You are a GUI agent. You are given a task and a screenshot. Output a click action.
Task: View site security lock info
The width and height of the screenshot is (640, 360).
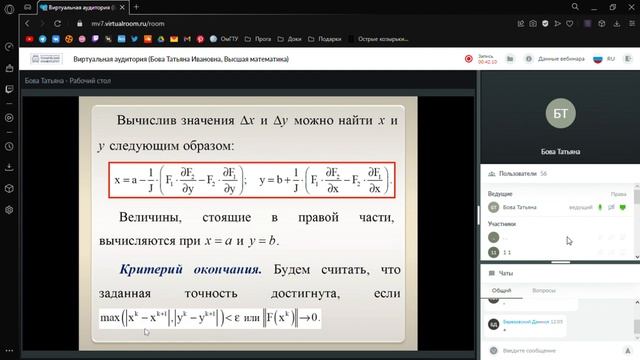[x=80, y=24]
